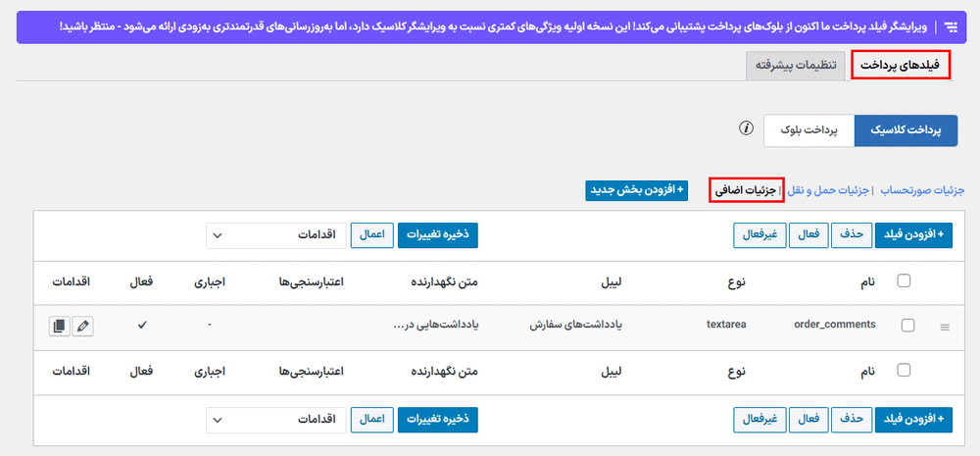Click the order_comments name cell

coord(834,324)
